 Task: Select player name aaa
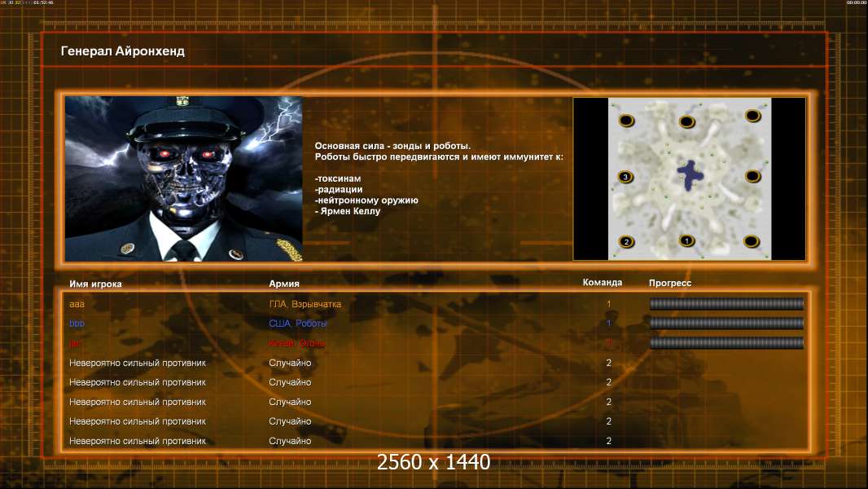(x=77, y=304)
